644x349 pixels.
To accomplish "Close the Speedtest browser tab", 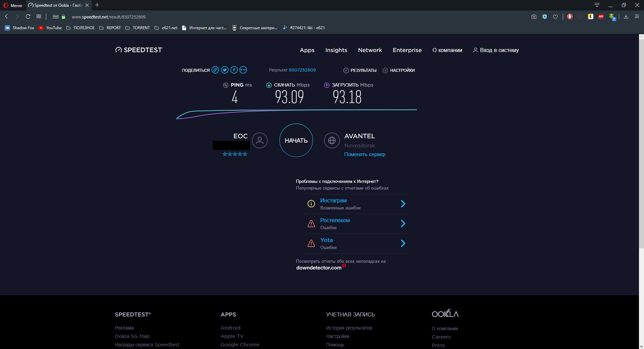I will click(x=87, y=5).
